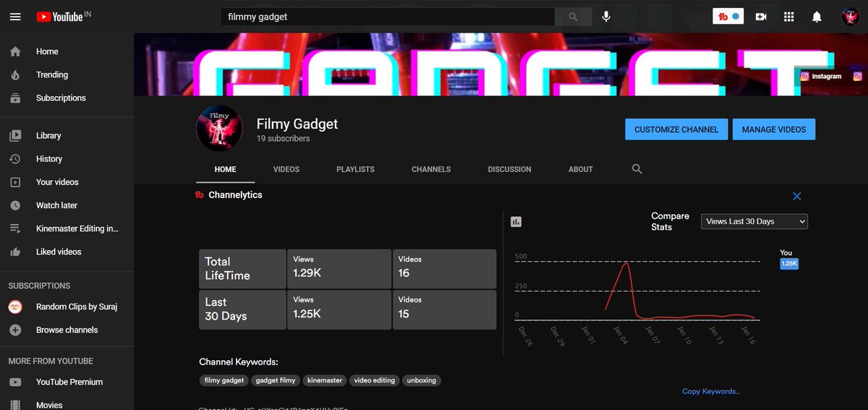Image resolution: width=868 pixels, height=410 pixels.
Task: Click the Filmy Gadget channel avatar
Action: (x=218, y=129)
